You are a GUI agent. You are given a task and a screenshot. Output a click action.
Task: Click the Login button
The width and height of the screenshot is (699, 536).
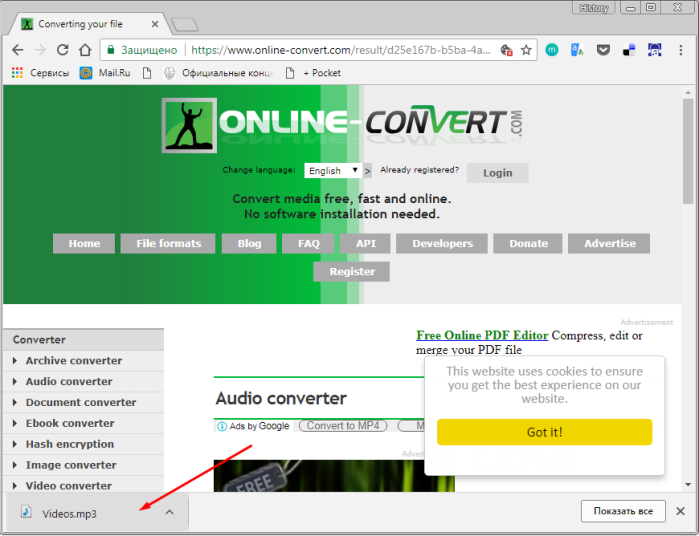pos(498,173)
